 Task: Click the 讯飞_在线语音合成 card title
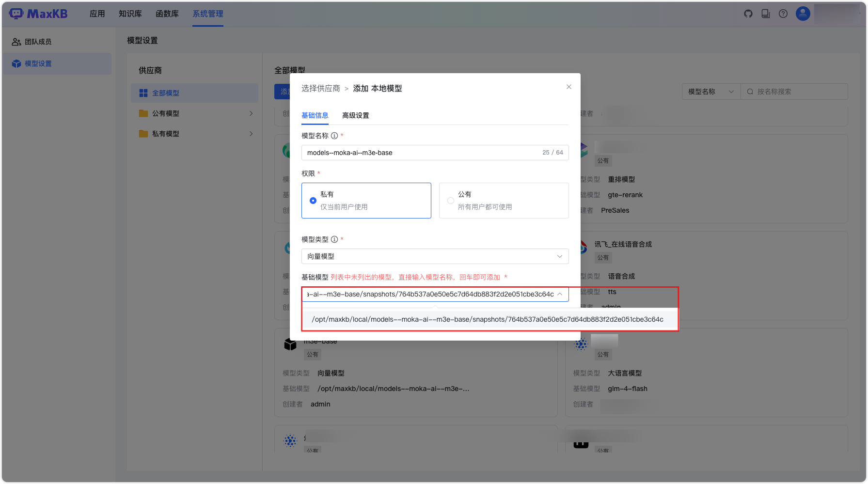point(623,244)
